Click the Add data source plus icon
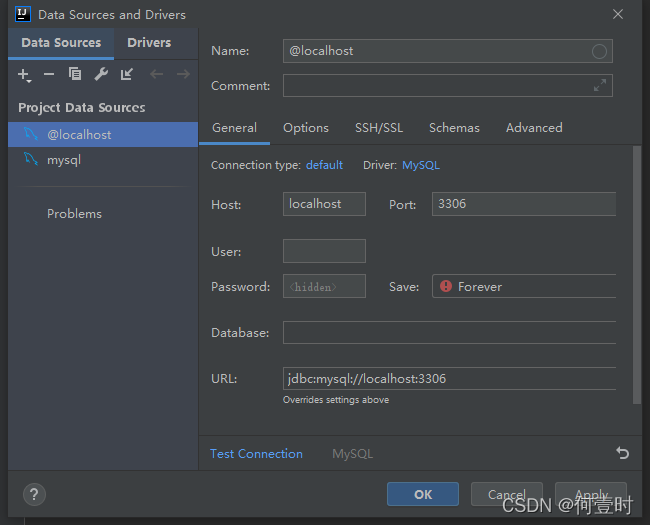Viewport: 650px width, 525px height. tap(24, 75)
